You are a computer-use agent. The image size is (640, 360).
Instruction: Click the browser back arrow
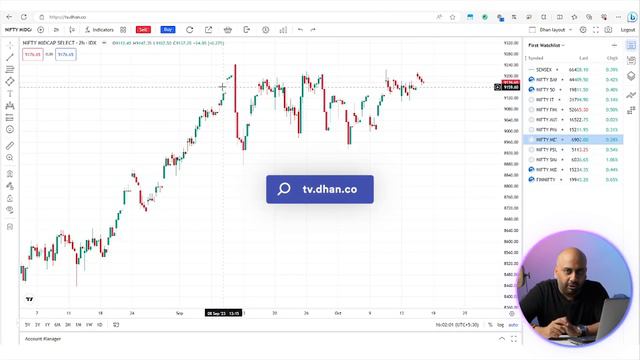coord(9,17)
